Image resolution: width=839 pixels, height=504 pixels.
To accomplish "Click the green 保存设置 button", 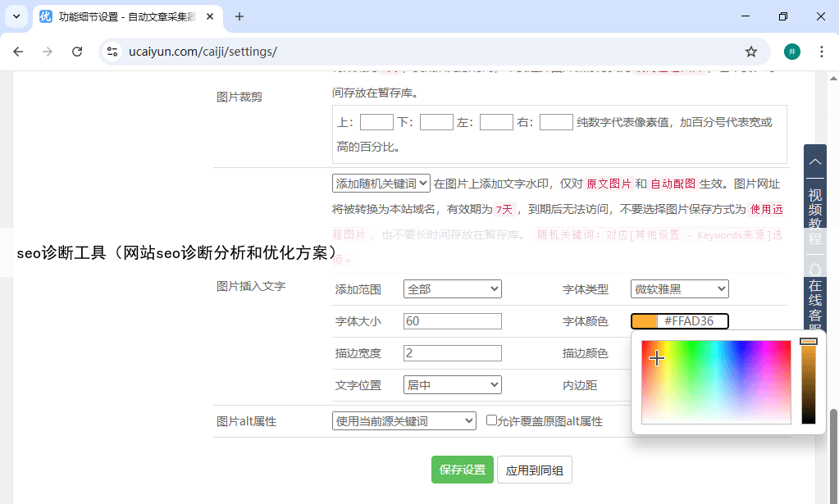I will click(x=463, y=470).
